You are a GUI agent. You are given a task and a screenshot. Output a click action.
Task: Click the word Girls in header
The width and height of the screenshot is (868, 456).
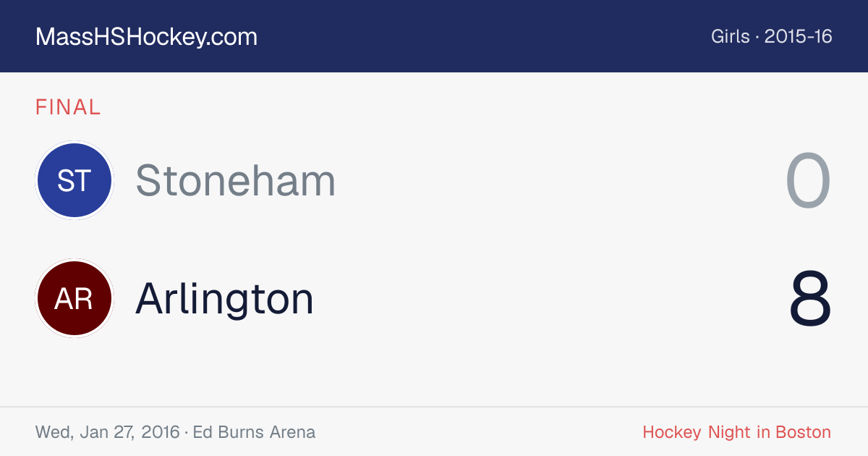731,36
